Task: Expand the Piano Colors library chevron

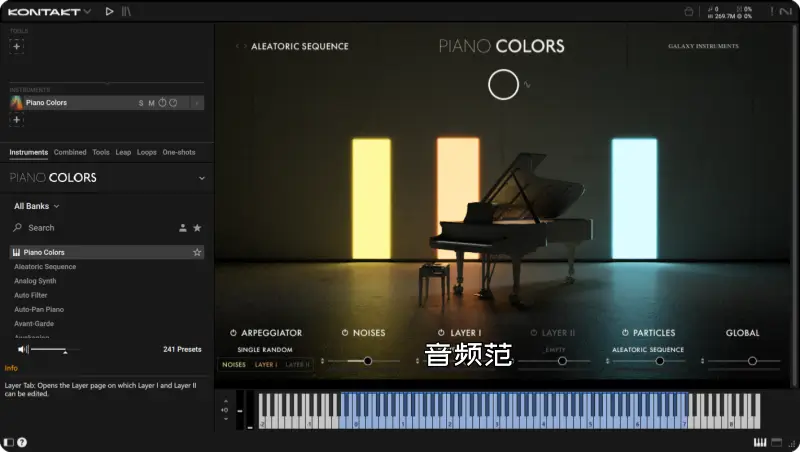Action: tap(202, 178)
